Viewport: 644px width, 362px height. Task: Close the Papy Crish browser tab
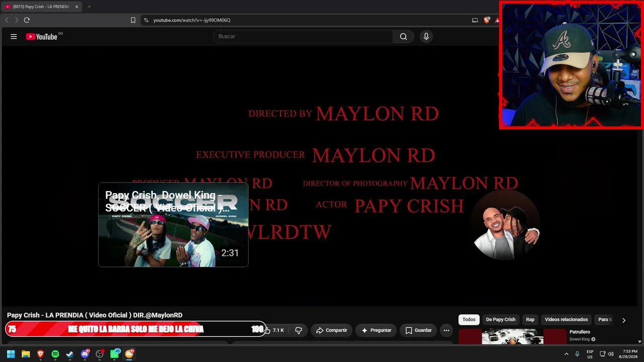click(77, 7)
